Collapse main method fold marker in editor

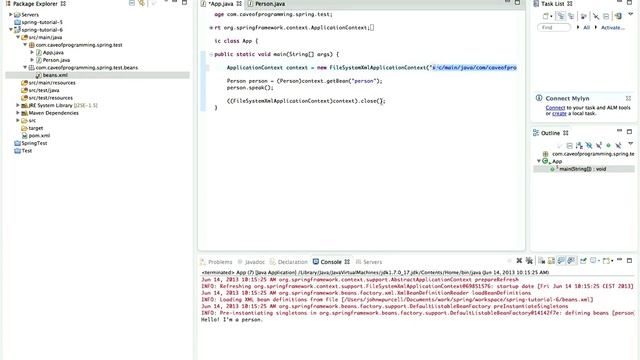pyautogui.click(x=211, y=54)
